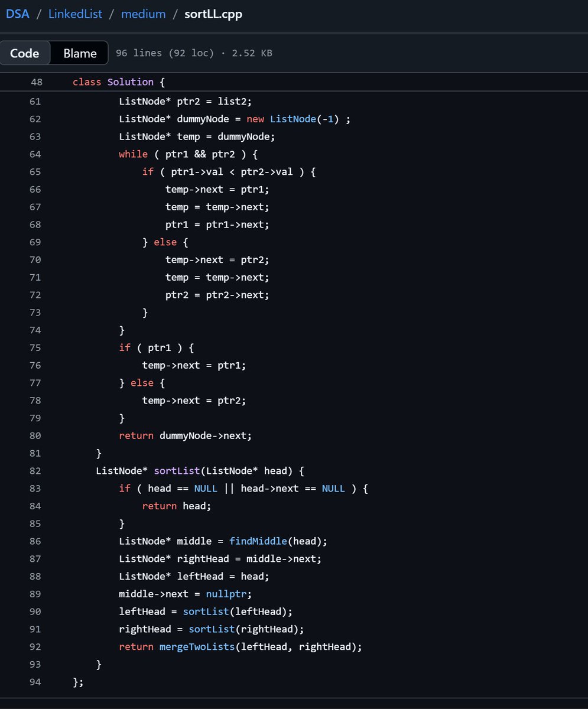Click 'head == NULL || head->next == NULL' condition
This screenshot has height=709, width=588.
tap(246, 489)
